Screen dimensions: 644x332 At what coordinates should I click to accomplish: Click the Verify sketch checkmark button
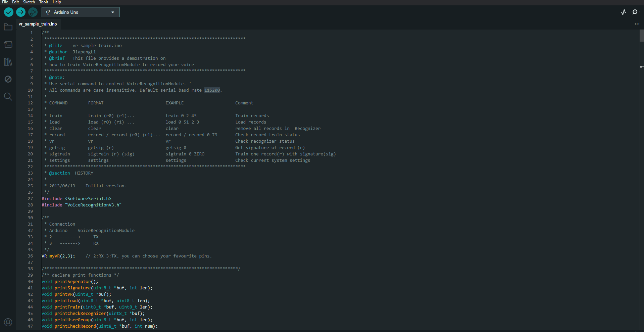click(x=9, y=12)
